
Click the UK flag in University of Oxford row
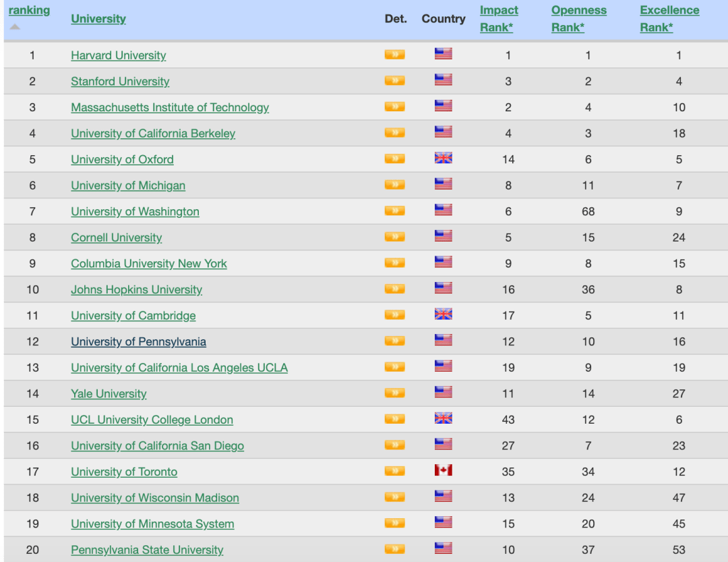pos(444,158)
